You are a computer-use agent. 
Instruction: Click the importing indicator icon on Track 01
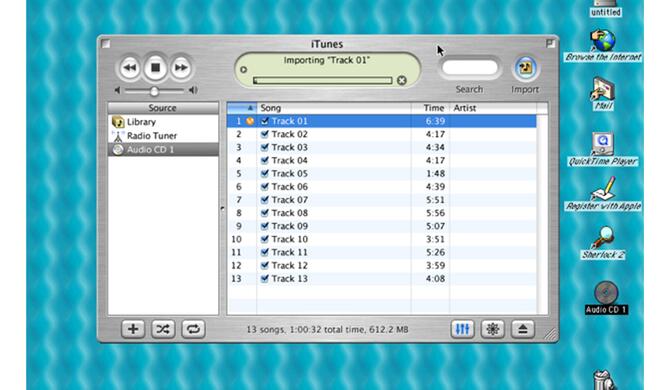pos(250,121)
